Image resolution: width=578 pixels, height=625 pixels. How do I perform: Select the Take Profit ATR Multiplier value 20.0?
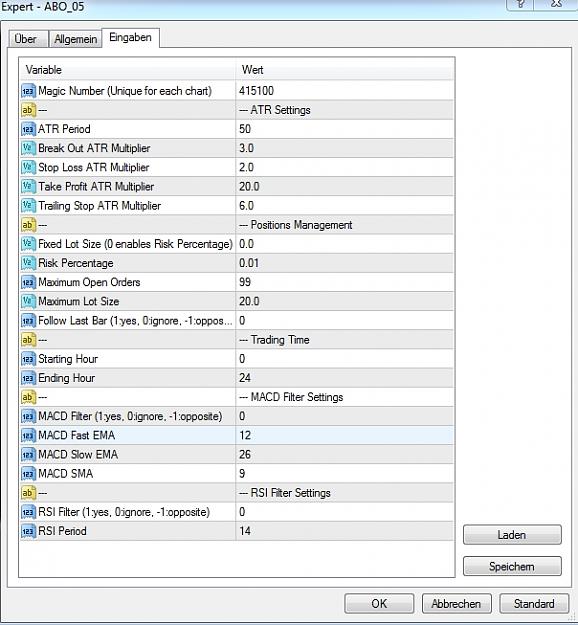pos(345,187)
